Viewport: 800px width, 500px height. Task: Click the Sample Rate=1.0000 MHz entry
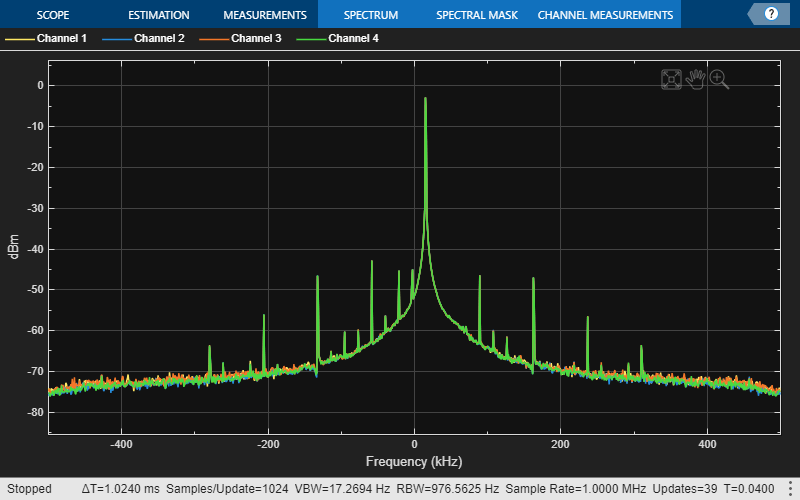[576, 488]
